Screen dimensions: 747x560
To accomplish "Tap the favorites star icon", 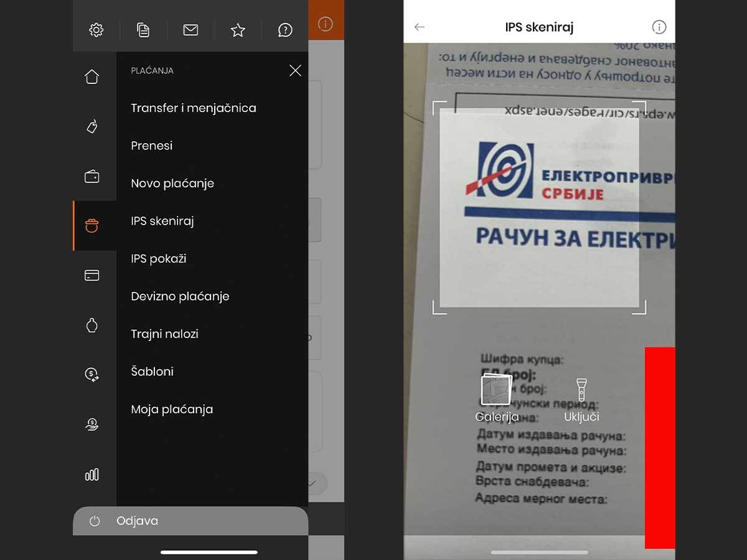I will [238, 30].
